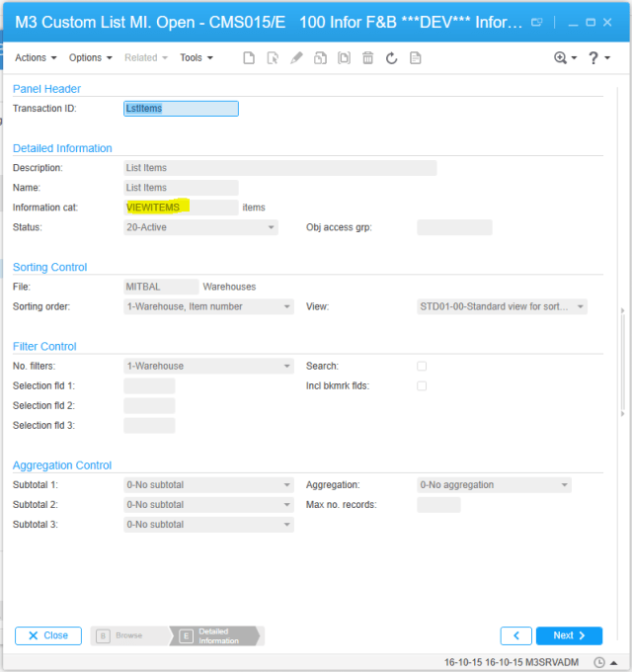Click the clock icon in status bar
The height and width of the screenshot is (672, 632).
[x=599, y=661]
